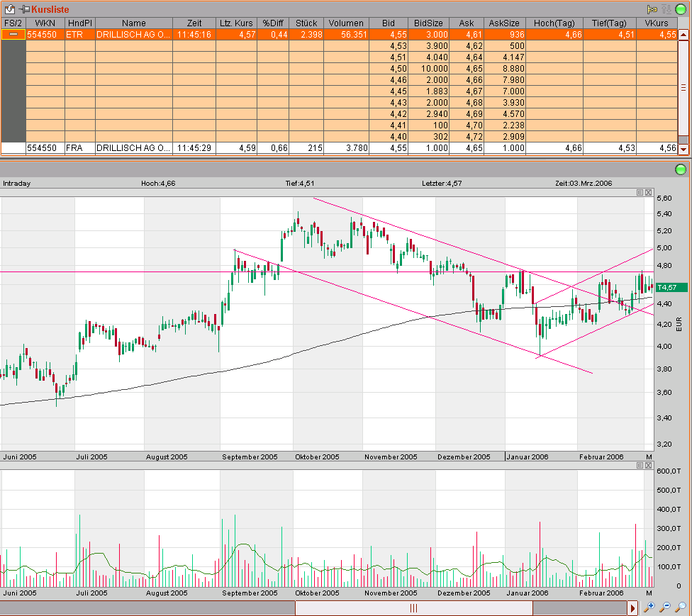Zoom in with the plus magnifier
The width and height of the screenshot is (692, 616).
point(649,607)
